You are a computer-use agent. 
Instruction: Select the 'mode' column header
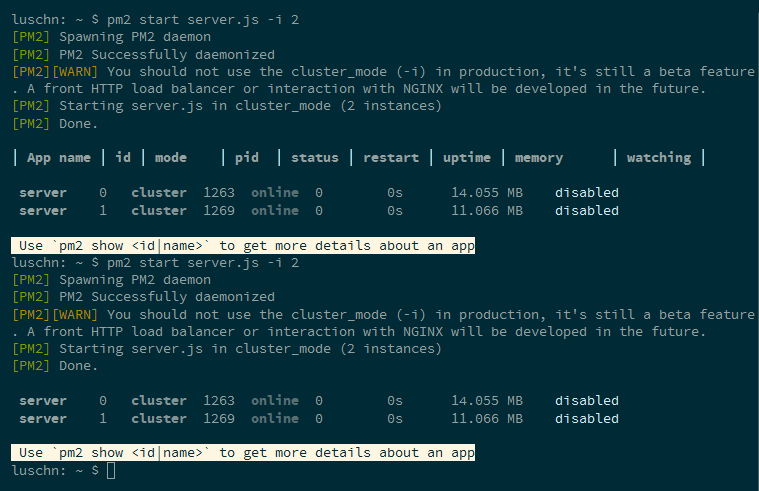click(171, 157)
